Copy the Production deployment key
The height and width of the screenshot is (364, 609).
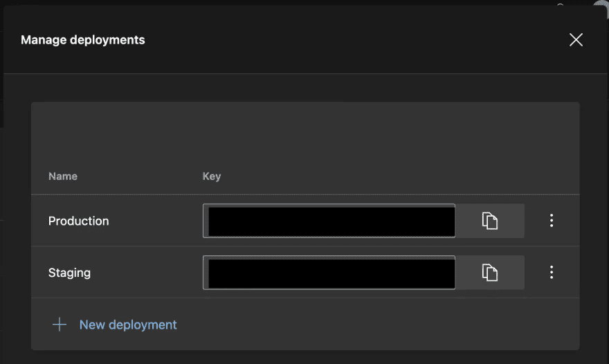click(490, 221)
